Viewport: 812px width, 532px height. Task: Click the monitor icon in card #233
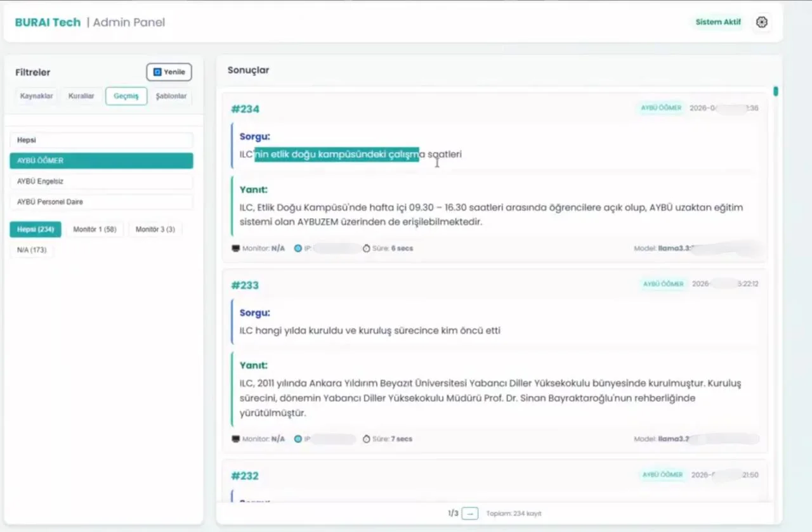[x=235, y=439]
